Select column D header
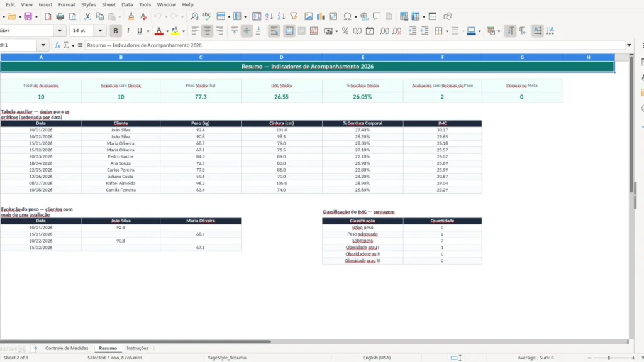 [x=281, y=57]
